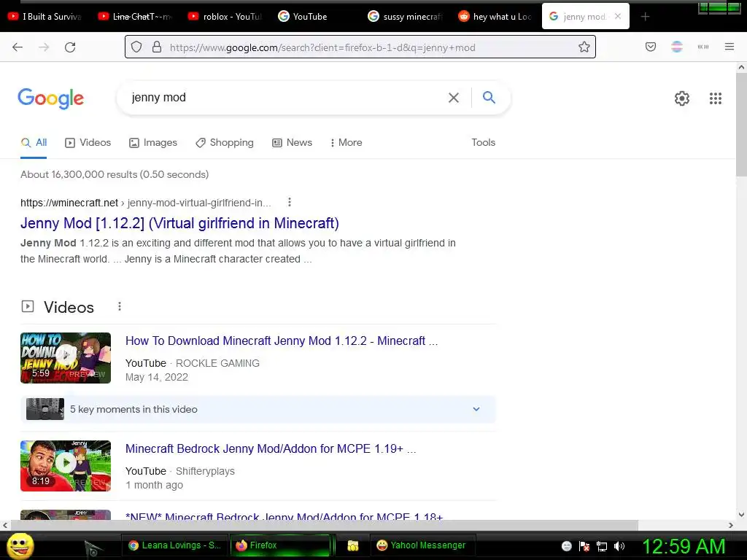747x560 pixels.
Task: Click the volume speaker tray icon
Action: (x=619, y=546)
